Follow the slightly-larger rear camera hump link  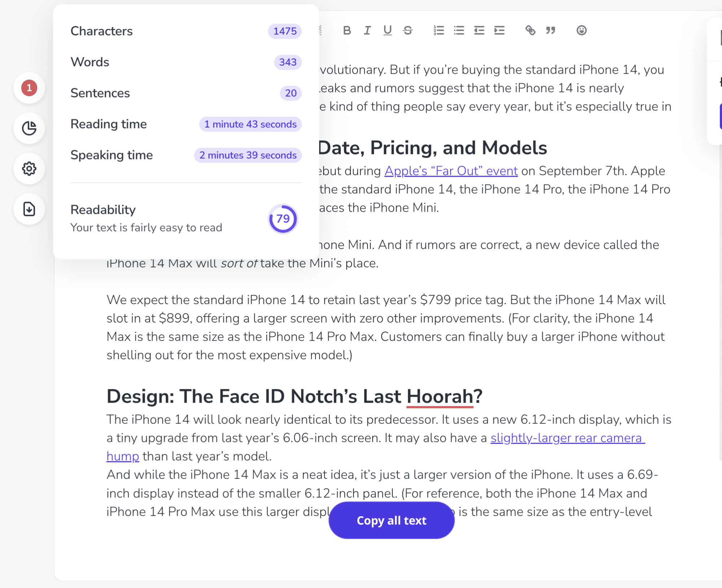(x=569, y=438)
